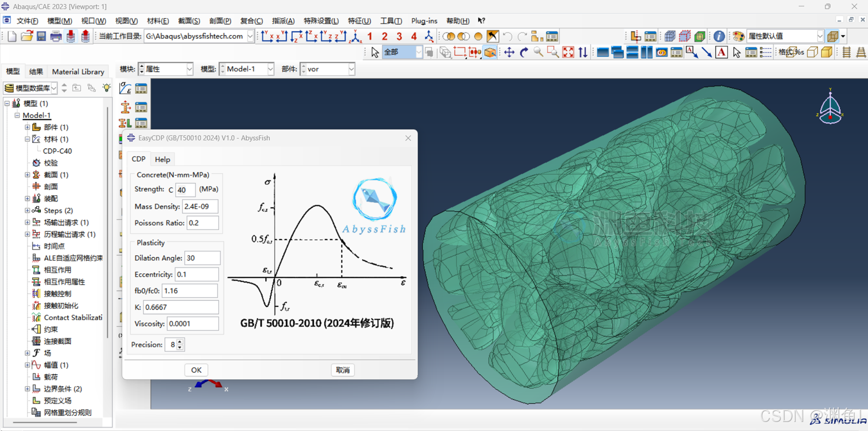
Task: Select the CDP-C40 material in tree
Action: [x=57, y=151]
